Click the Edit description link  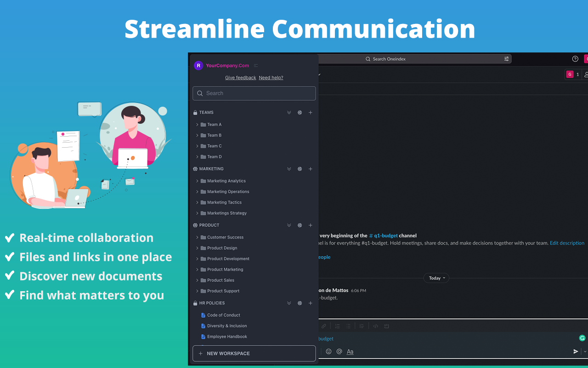click(567, 243)
